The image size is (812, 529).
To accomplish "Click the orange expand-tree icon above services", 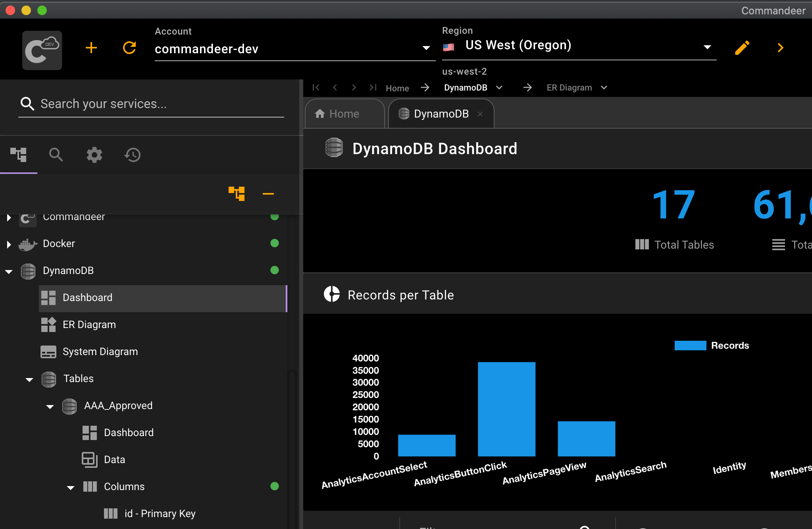I will (x=236, y=193).
